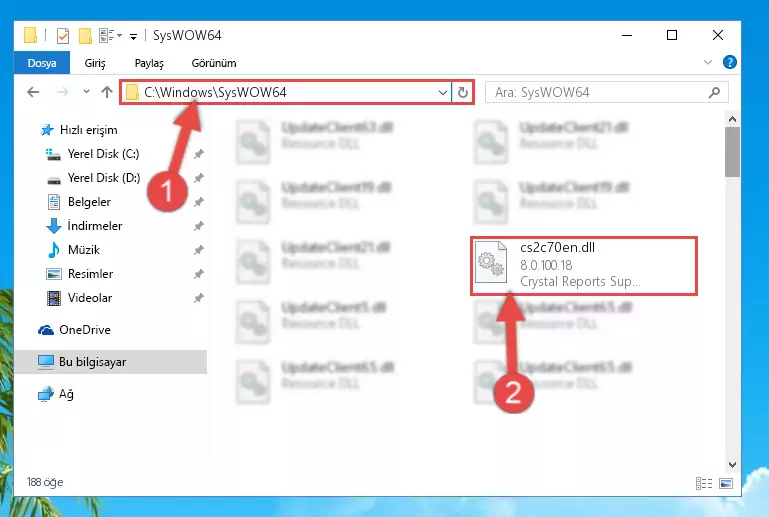Switch to details view icon in status bar
Screen dimensions: 769x517
tap(704, 484)
